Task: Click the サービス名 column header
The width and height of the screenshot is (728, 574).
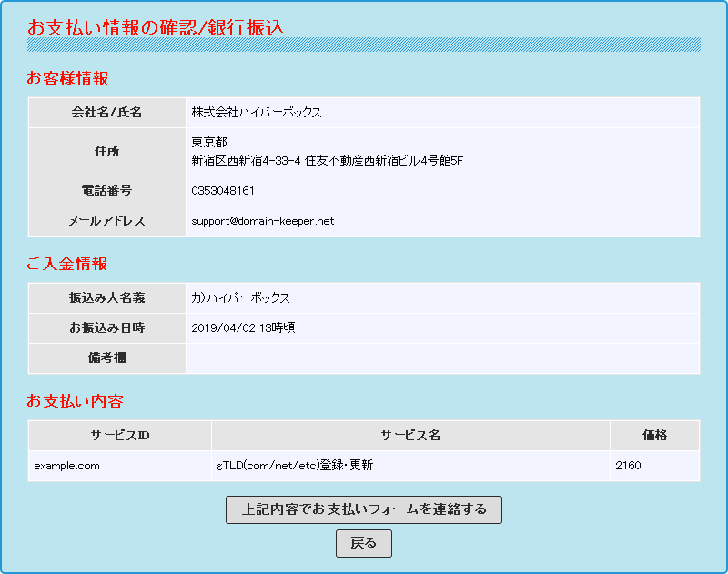Action: 410,435
